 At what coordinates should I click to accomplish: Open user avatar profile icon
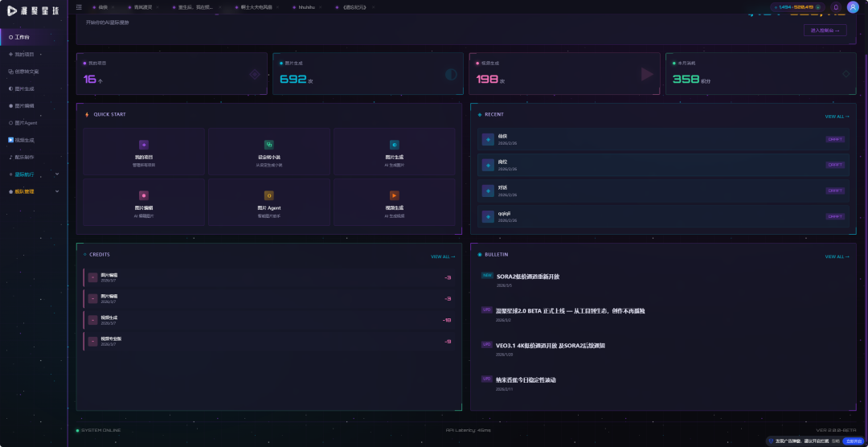pos(853,6)
